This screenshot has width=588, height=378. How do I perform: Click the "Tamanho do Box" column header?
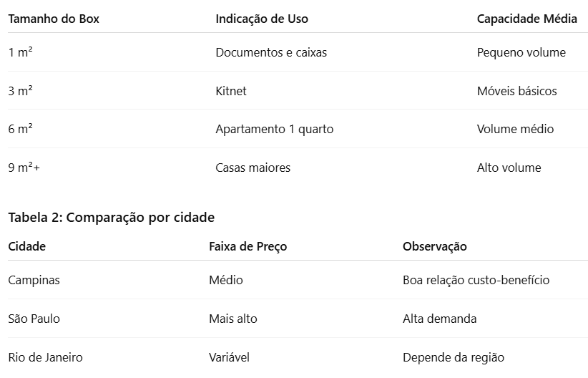pos(54,19)
